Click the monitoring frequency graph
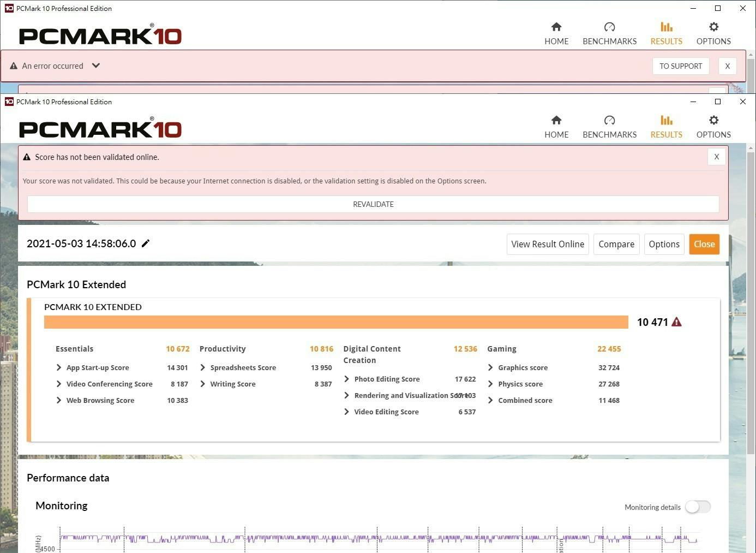Viewport: 756px width, 553px height. [x=379, y=540]
